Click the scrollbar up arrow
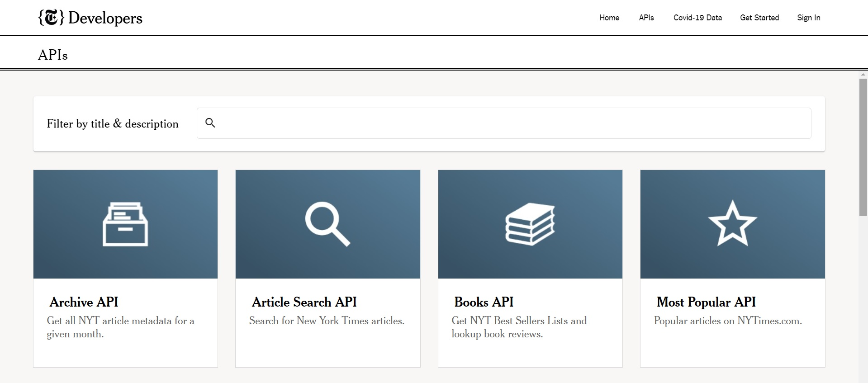Image resolution: width=868 pixels, height=383 pixels. click(x=863, y=75)
